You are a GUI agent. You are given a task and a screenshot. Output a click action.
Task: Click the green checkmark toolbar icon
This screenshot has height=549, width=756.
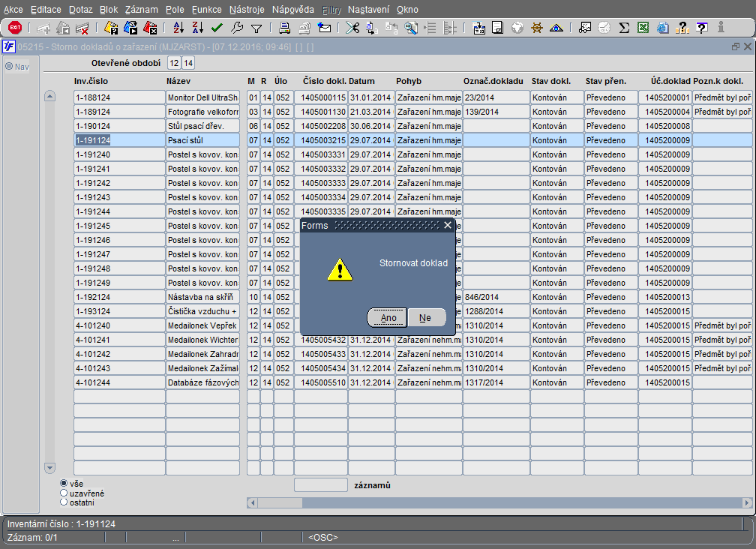217,28
